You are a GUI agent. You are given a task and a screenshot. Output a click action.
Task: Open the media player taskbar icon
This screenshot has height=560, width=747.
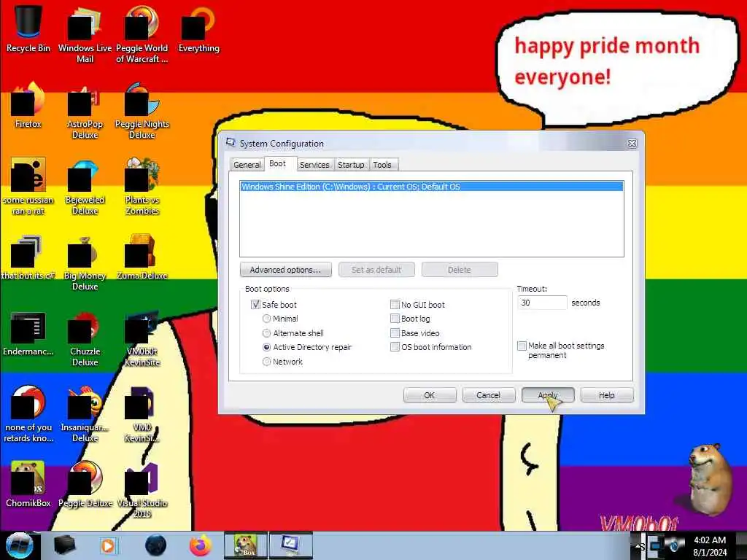(109, 545)
